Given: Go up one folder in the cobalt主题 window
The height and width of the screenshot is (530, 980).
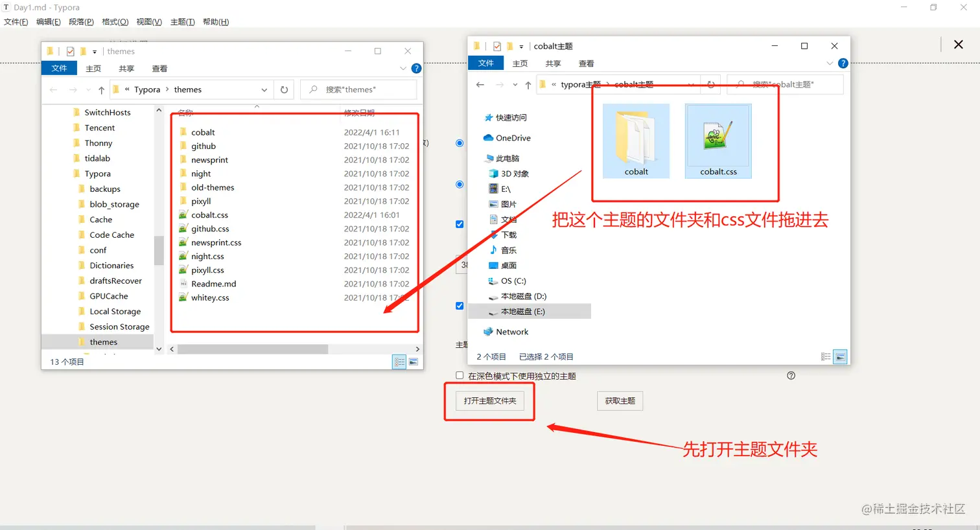Looking at the screenshot, I should [x=528, y=85].
